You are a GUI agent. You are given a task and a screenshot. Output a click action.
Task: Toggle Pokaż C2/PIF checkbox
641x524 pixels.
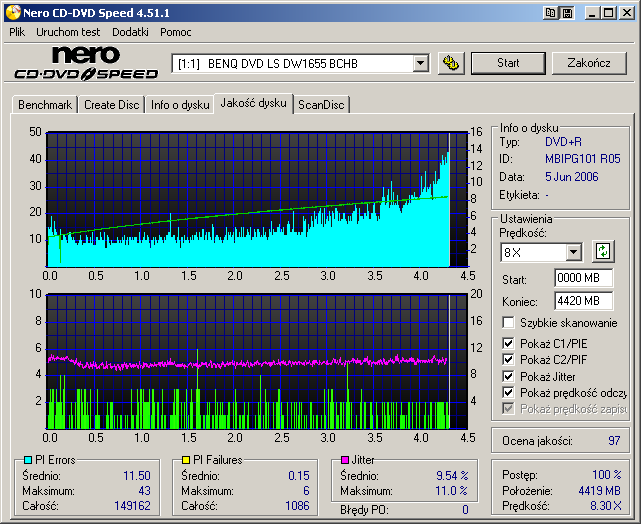point(508,359)
